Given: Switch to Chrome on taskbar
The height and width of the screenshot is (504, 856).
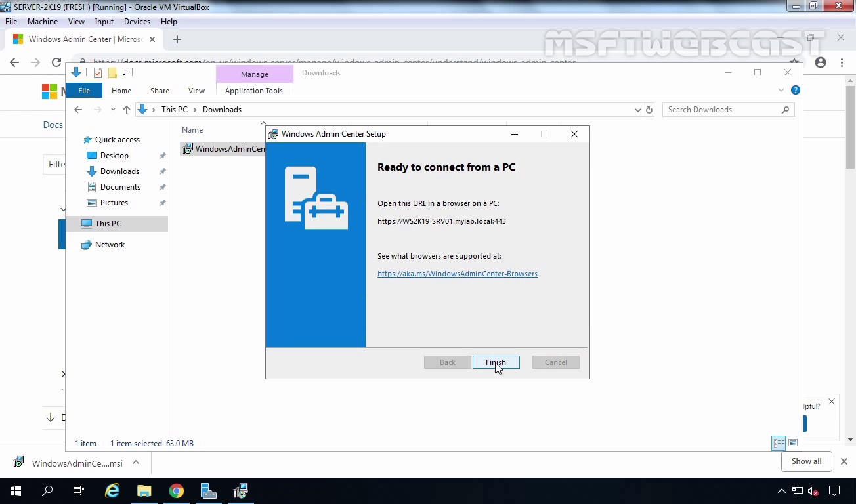Looking at the screenshot, I should [176, 491].
